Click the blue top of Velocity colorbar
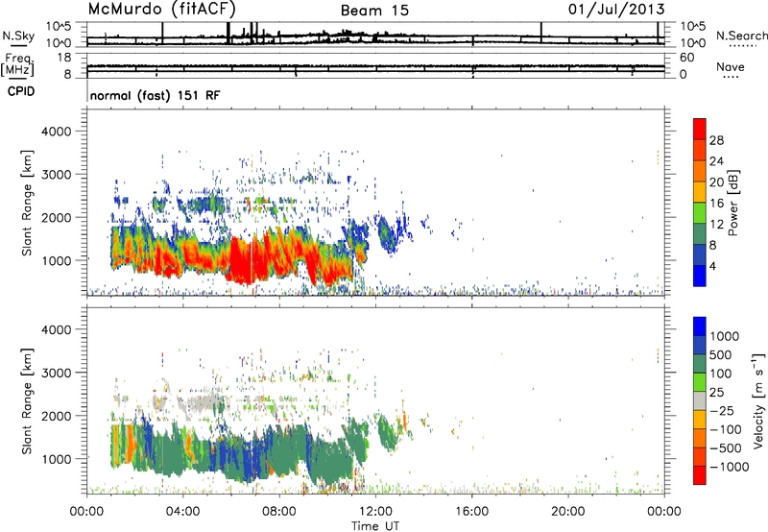Screen dimensions: 768x532 click(x=700, y=326)
